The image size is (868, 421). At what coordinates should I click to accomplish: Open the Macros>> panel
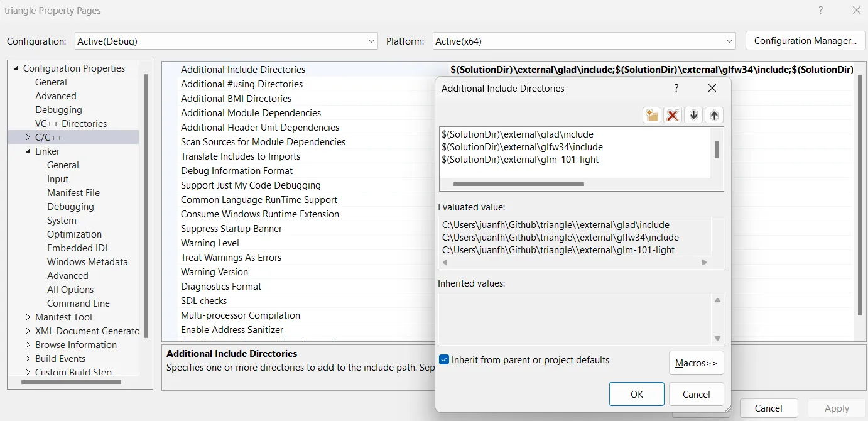[x=696, y=363]
